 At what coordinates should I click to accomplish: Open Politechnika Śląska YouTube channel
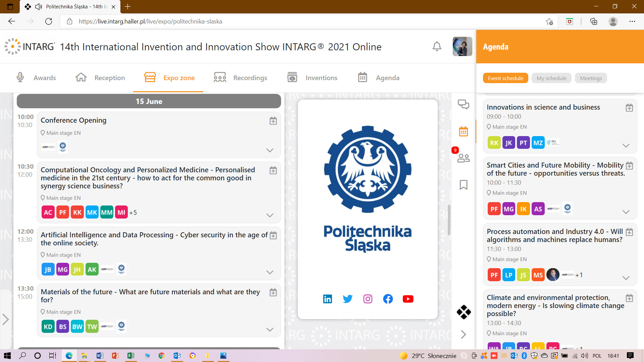click(x=408, y=299)
